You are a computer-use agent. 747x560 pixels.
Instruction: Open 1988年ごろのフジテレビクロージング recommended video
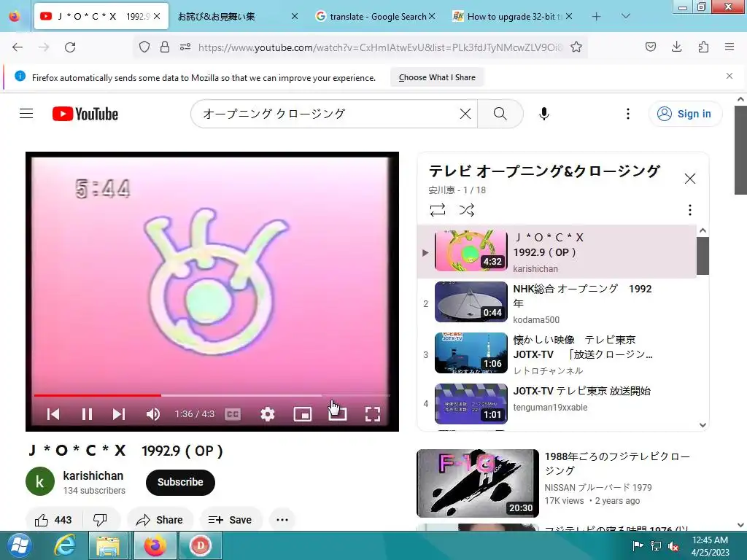coord(617,463)
